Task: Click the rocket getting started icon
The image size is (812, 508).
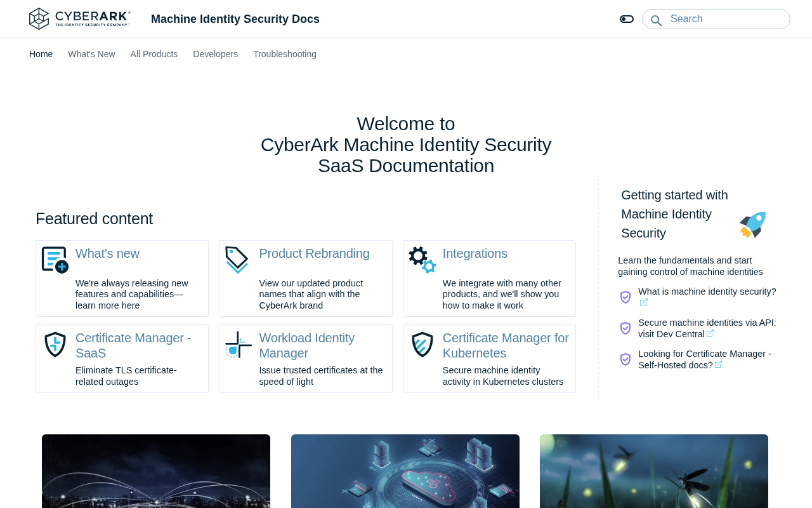Action: coord(753,225)
